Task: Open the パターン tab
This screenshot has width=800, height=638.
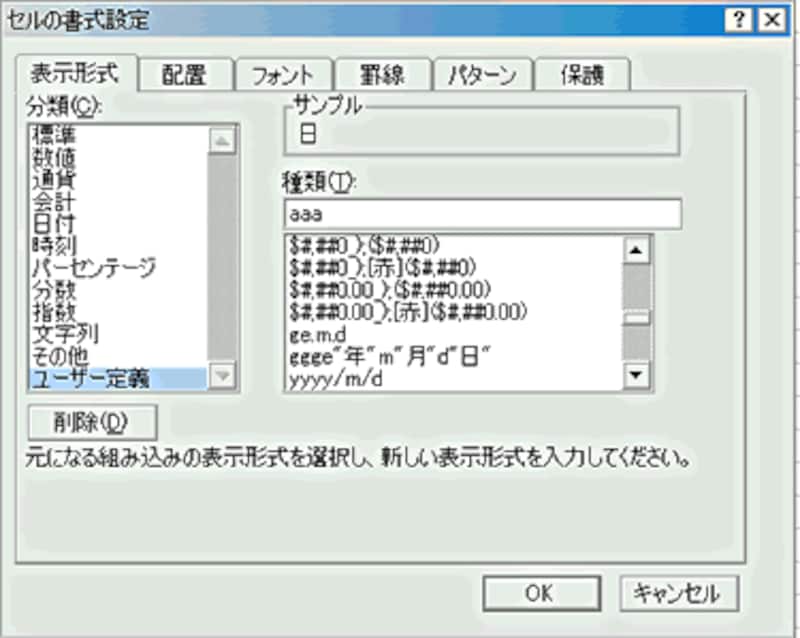Action: pyautogui.click(x=482, y=75)
